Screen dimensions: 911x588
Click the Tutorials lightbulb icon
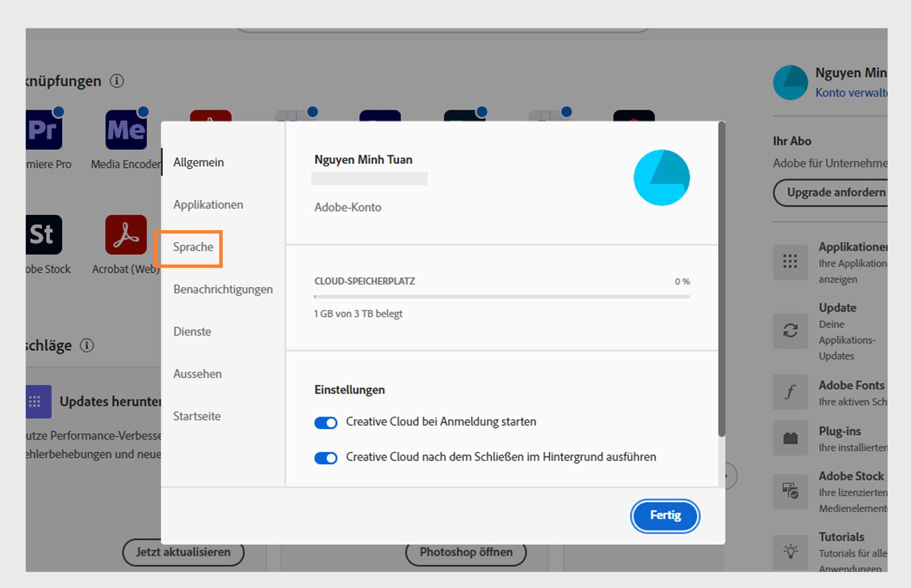pos(790,552)
